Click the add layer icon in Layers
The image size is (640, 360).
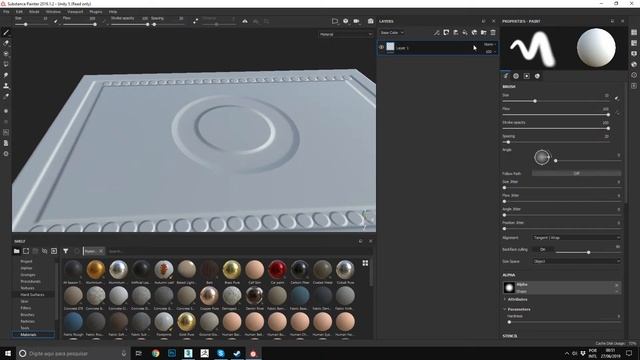(x=456, y=32)
